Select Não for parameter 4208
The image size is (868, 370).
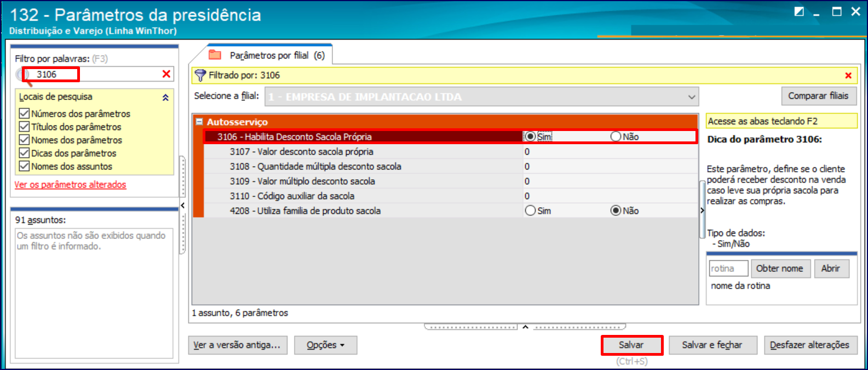[616, 210]
